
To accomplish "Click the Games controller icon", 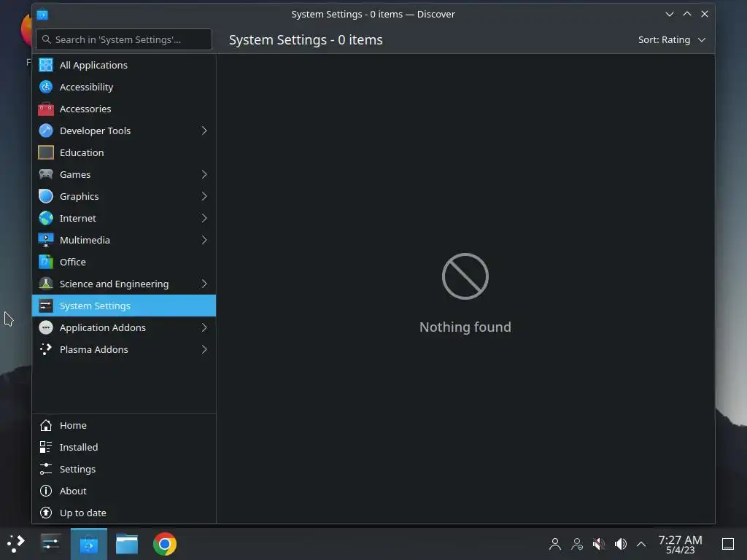I will [x=46, y=174].
